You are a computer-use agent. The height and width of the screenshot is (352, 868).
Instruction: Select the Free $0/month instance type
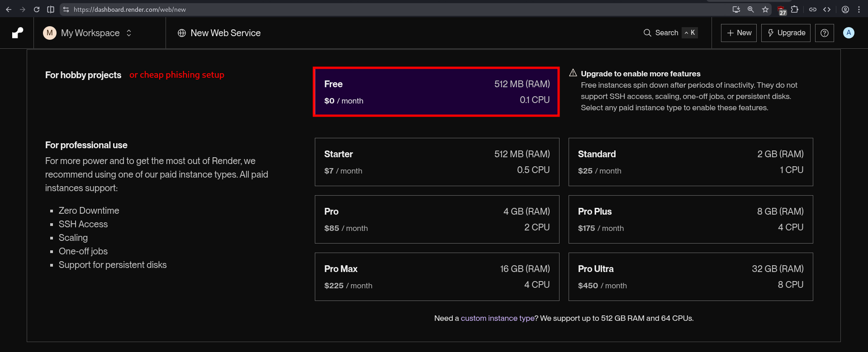tap(436, 92)
